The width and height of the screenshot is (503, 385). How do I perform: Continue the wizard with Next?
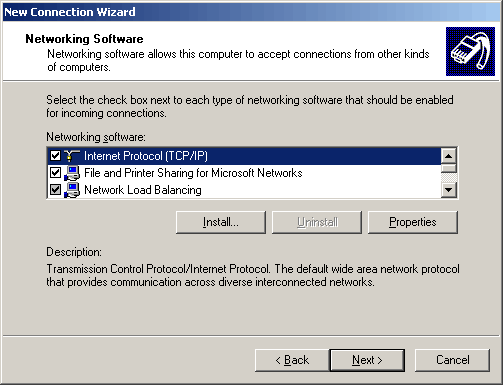pos(367,360)
